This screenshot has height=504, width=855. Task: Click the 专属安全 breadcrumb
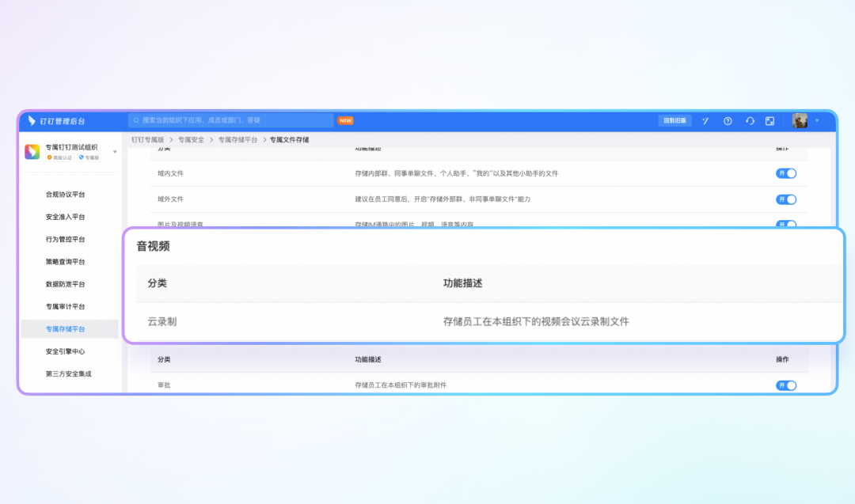tap(191, 139)
